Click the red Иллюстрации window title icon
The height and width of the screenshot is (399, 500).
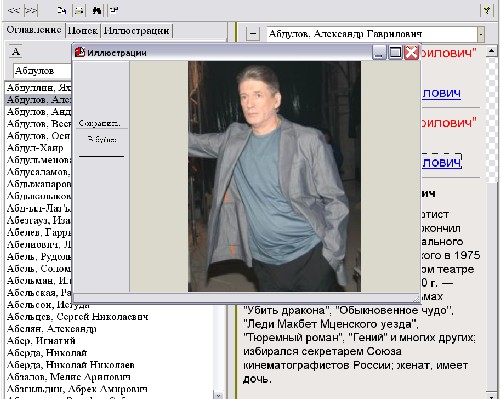[x=80, y=52]
